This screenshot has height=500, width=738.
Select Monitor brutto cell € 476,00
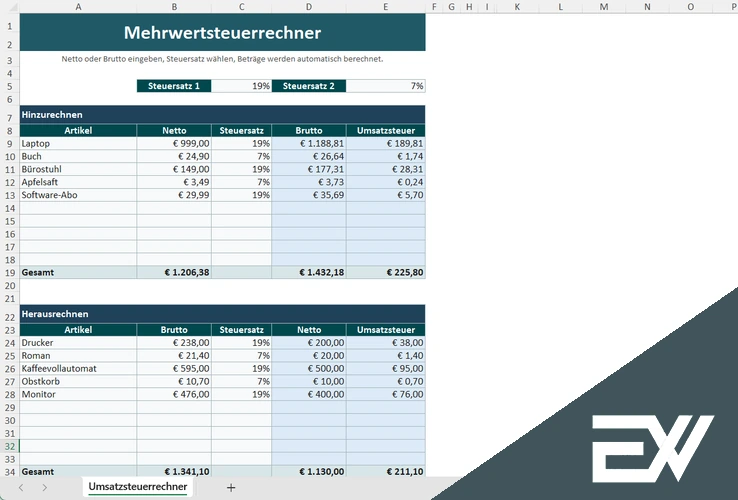click(x=174, y=395)
